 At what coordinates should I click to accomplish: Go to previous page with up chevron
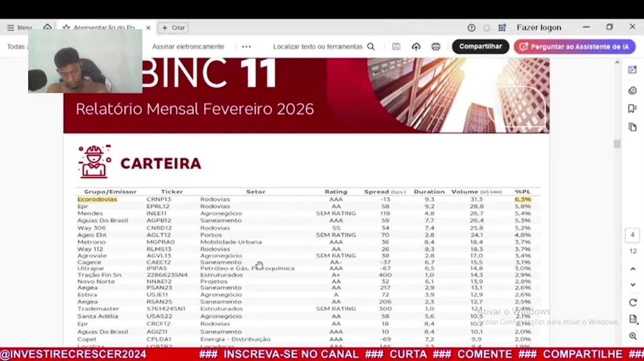click(632, 269)
